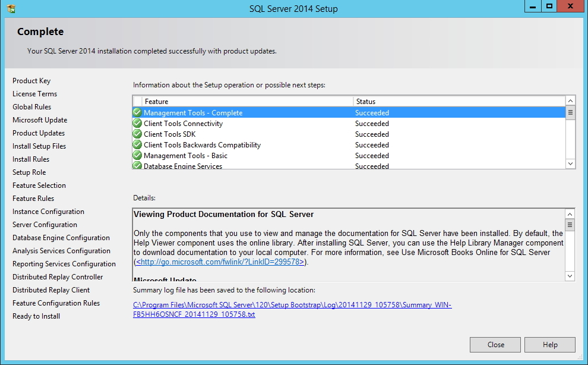Click Database Engine Configuration step

61,238
